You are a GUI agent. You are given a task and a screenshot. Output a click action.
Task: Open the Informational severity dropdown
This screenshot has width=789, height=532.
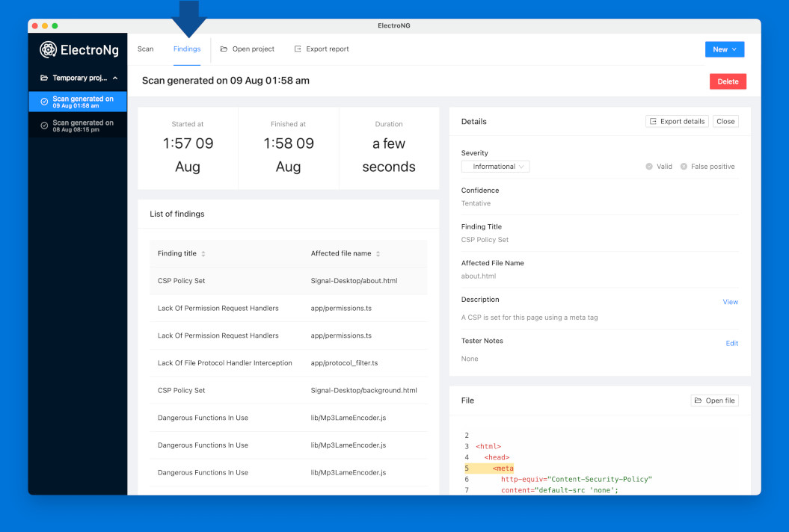tap(495, 167)
